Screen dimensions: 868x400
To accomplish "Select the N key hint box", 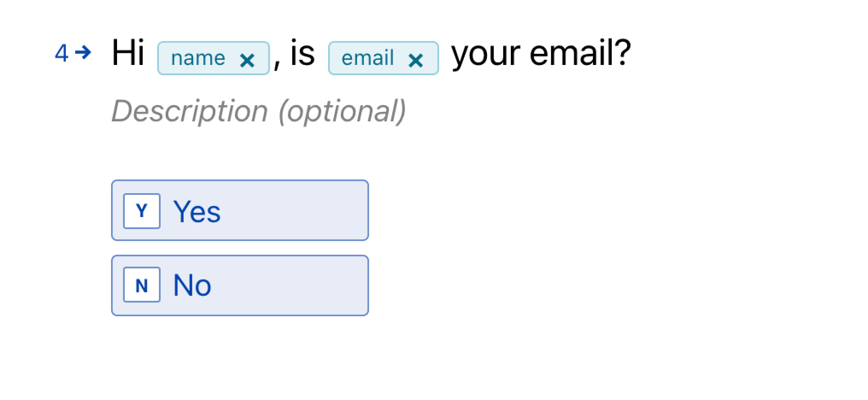I will pyautogui.click(x=142, y=285).
